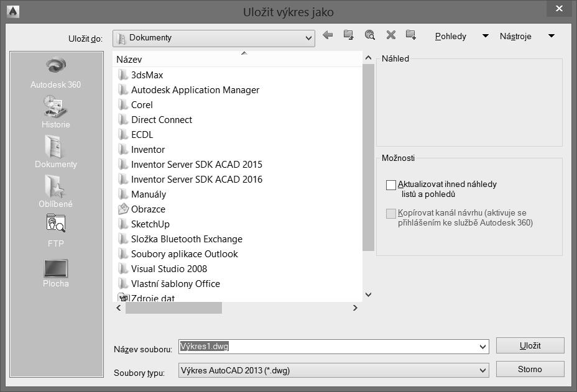Open Autodesk 360 location in sidebar

[55, 73]
